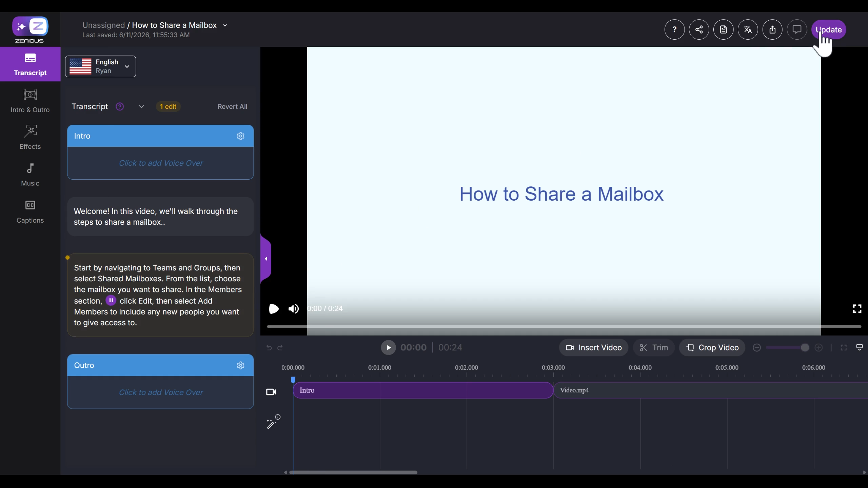
Task: Open the question mark help icon
Action: 674,30
